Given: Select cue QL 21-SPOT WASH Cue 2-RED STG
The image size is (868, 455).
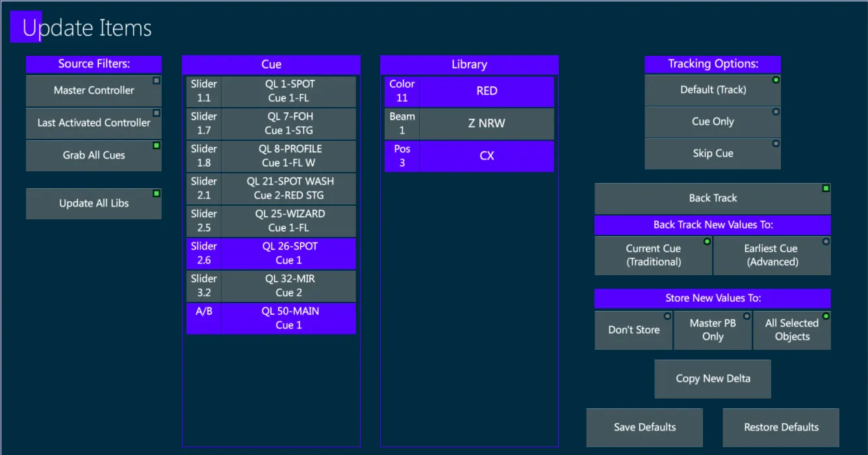Looking at the screenshot, I should [288, 189].
